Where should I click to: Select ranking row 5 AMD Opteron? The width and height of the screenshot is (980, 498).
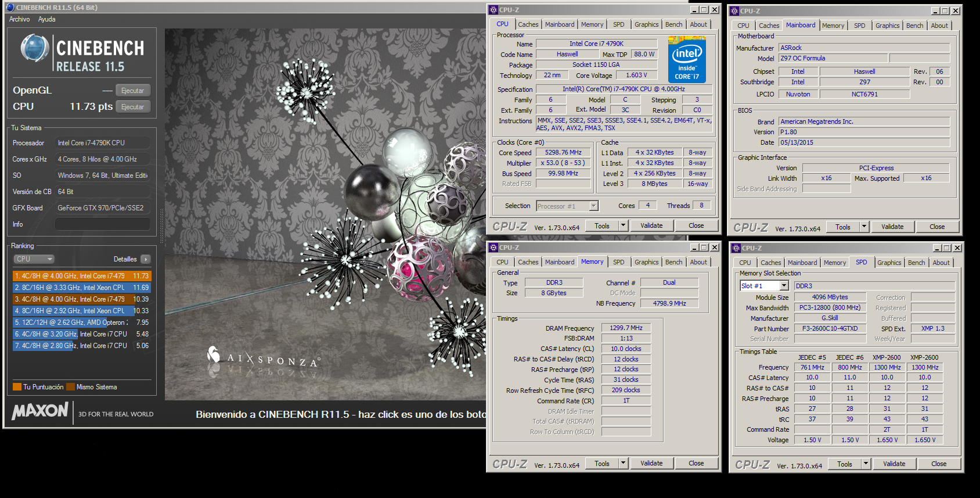coord(82,323)
